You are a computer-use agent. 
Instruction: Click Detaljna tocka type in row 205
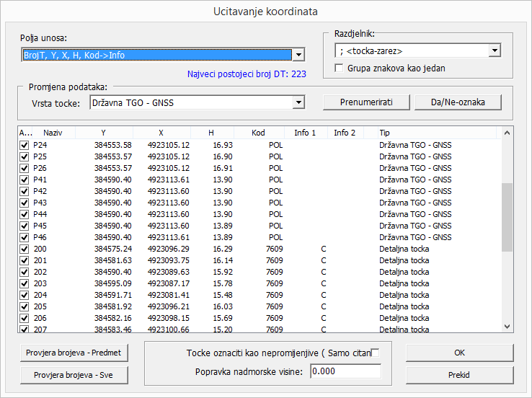pyautogui.click(x=404, y=306)
